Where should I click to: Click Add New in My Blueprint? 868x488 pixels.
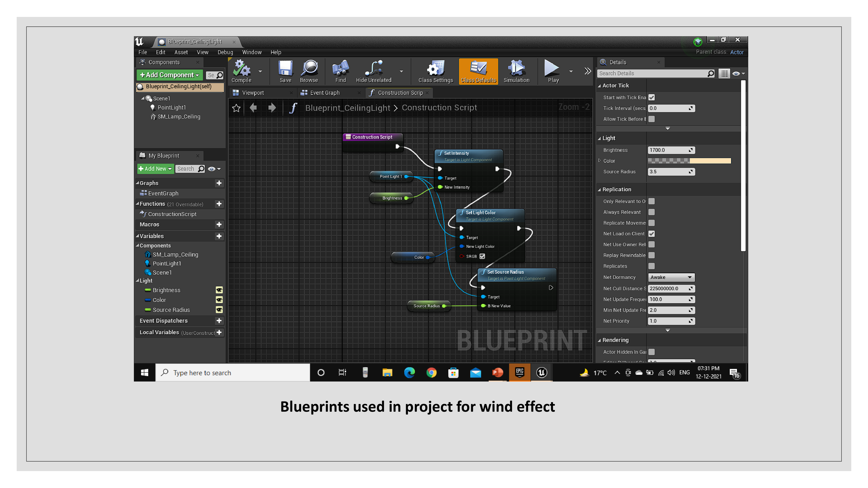(x=155, y=169)
